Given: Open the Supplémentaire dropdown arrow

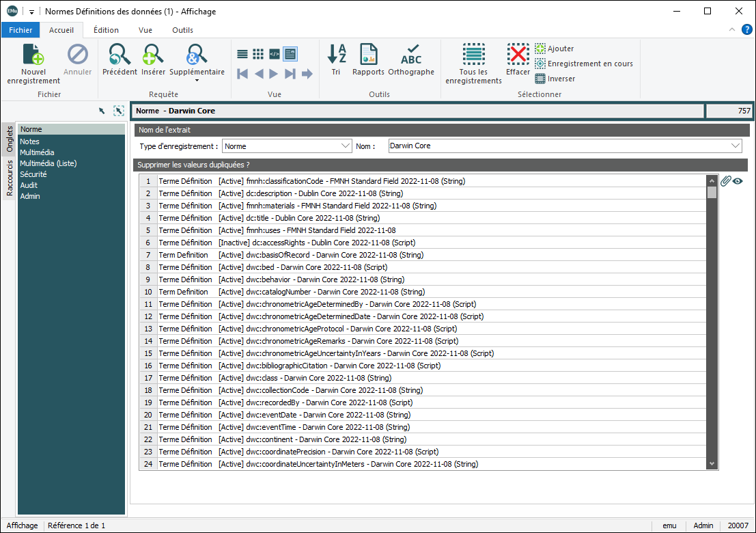Looking at the screenshot, I should click(197, 81).
